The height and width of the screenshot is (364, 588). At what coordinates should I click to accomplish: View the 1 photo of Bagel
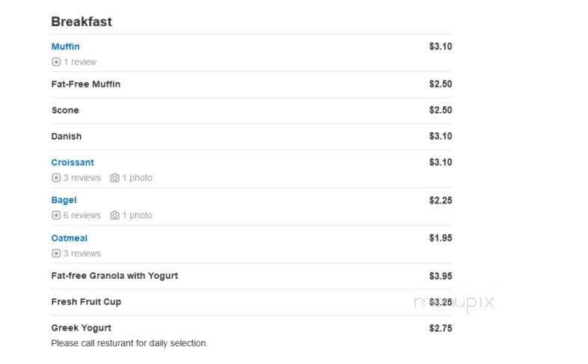(137, 215)
